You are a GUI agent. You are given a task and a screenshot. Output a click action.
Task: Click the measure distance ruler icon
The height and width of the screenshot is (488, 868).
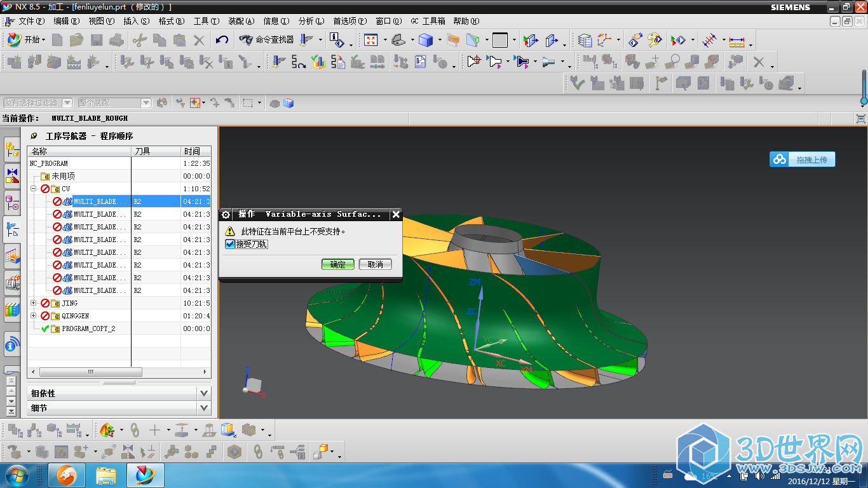(736, 41)
